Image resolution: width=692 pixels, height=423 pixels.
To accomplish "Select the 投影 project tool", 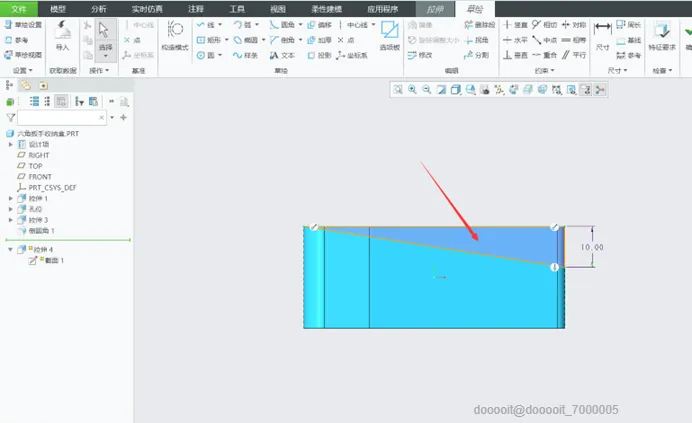I will (x=320, y=55).
